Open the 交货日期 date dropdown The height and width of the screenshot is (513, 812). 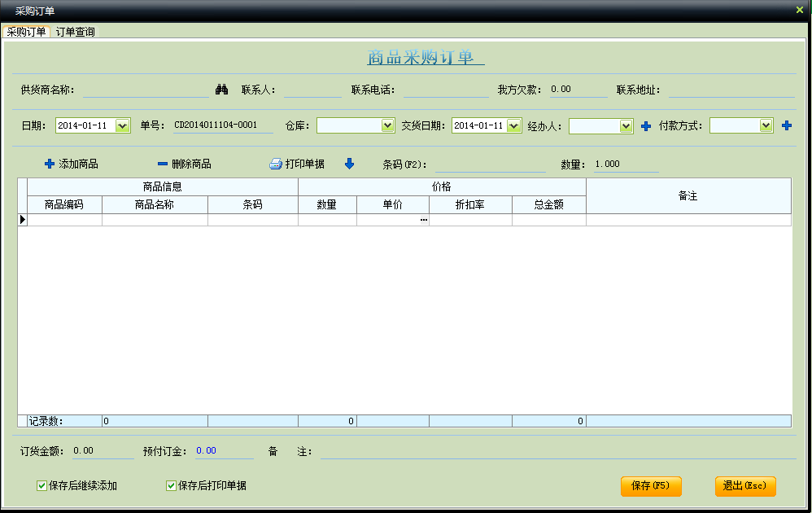click(x=513, y=126)
